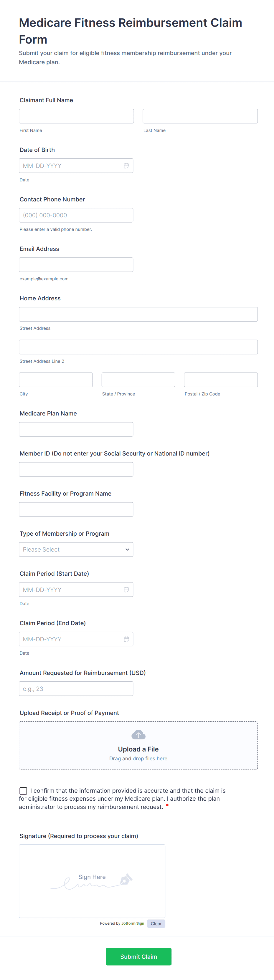Select the Contact Phone Number field
Image resolution: width=274 pixels, height=980 pixels.
pyautogui.click(x=76, y=215)
